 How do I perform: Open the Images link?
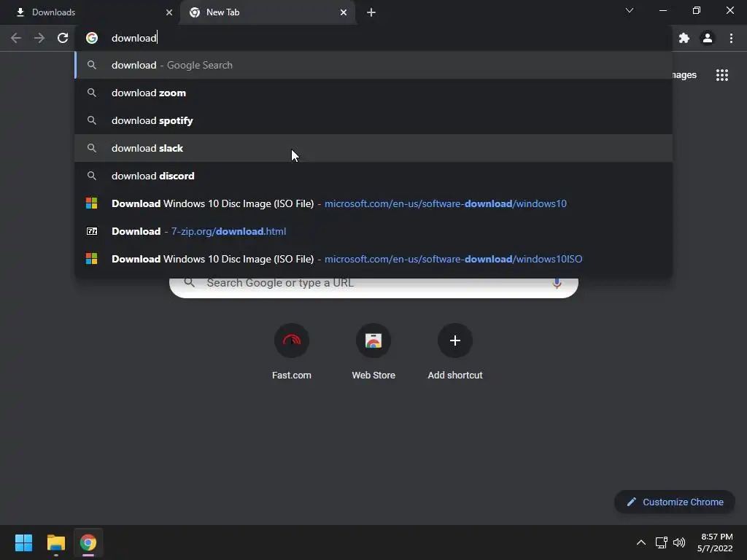[x=684, y=75]
